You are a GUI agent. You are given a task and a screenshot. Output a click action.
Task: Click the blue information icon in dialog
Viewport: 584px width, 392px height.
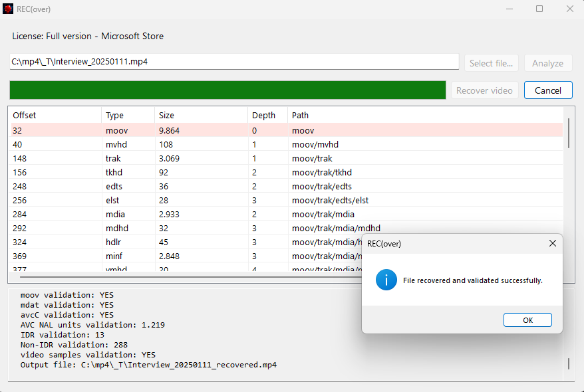tap(386, 280)
